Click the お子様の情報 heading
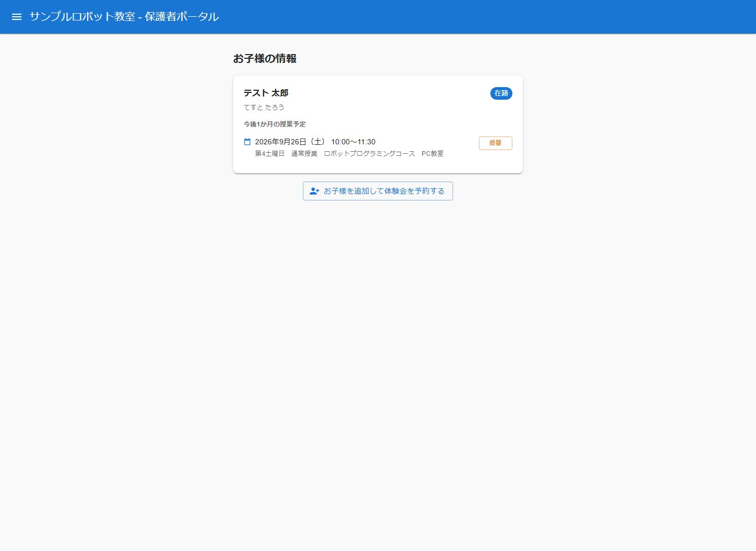Viewport: 756px width, 551px height. (265, 59)
